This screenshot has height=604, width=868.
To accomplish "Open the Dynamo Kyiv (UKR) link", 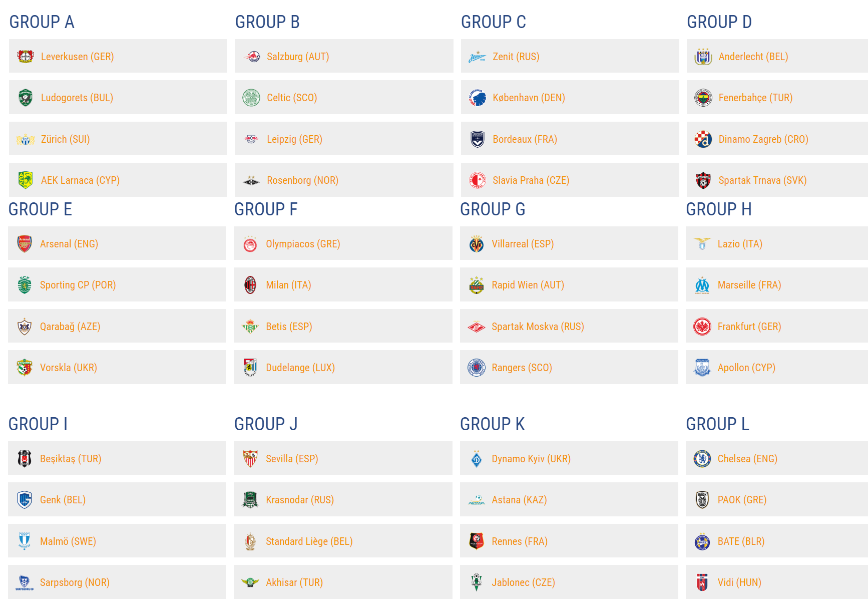I will (531, 459).
